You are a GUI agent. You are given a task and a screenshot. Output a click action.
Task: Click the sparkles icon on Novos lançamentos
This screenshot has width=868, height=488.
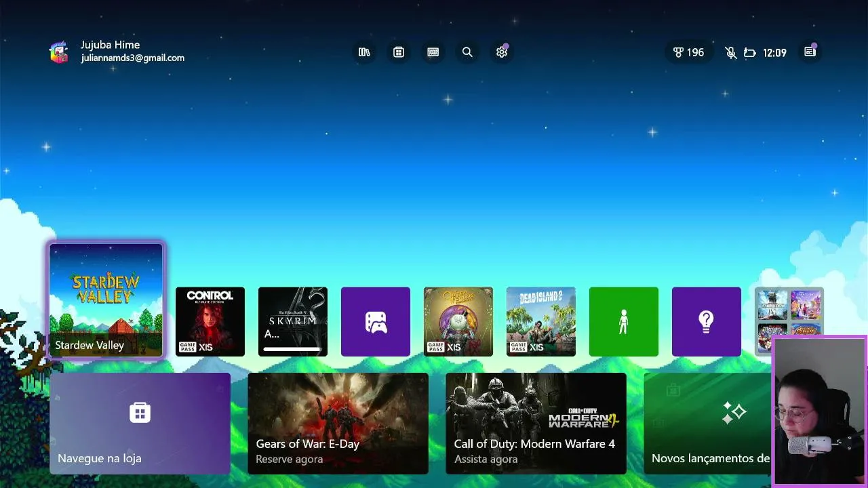click(x=734, y=412)
